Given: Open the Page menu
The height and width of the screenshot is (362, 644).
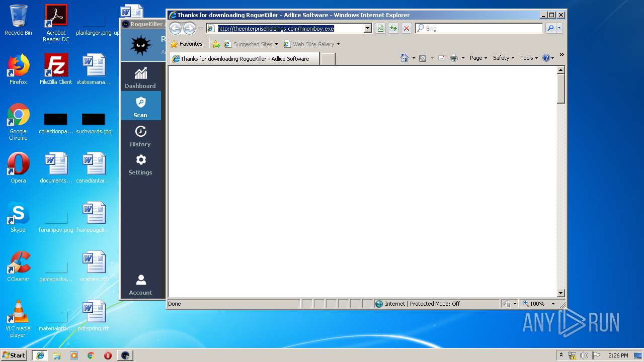Looking at the screenshot, I should 478,58.
